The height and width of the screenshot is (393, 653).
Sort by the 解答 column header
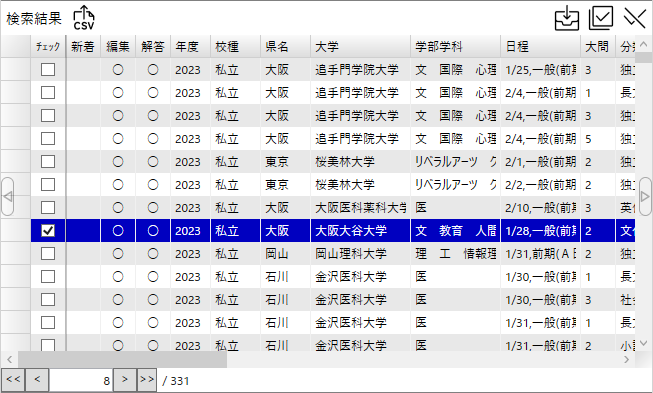tap(153, 47)
